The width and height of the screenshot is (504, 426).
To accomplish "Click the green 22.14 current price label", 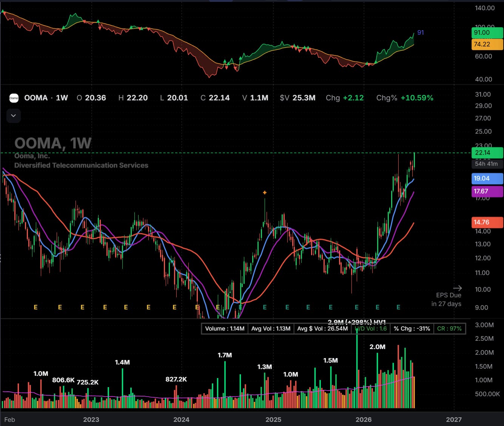I will [x=487, y=153].
